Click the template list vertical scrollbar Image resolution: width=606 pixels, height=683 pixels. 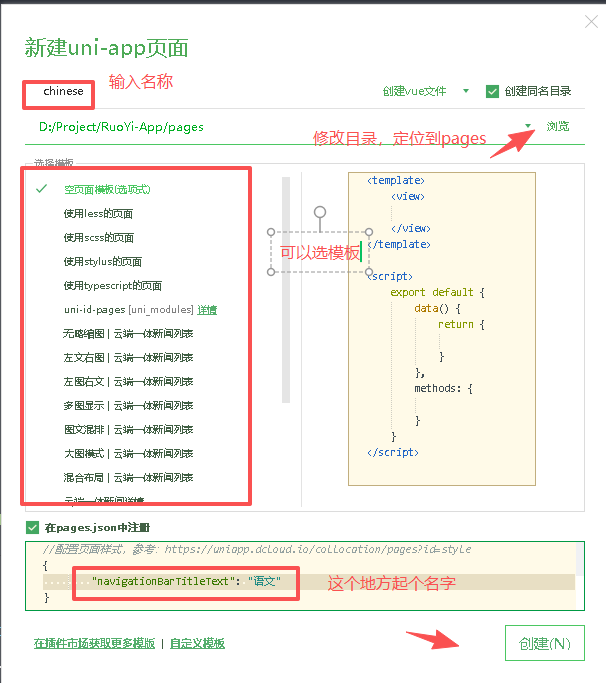click(286, 290)
